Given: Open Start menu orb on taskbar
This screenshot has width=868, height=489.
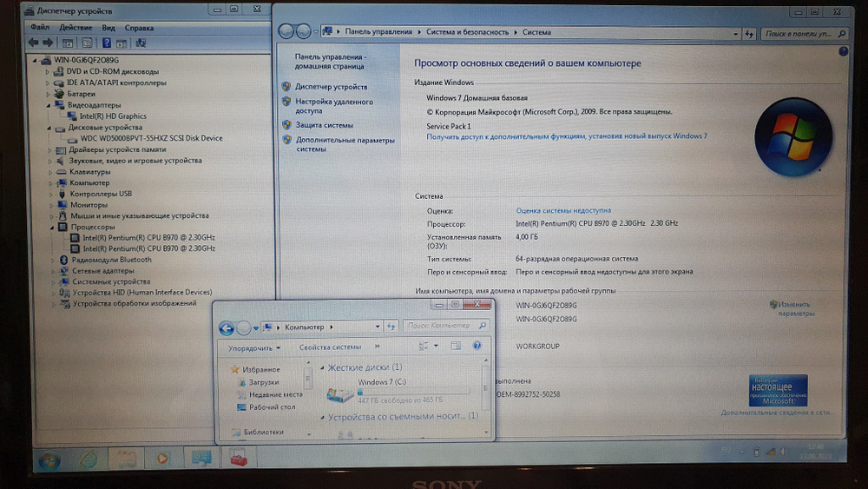Looking at the screenshot, I should [x=49, y=459].
